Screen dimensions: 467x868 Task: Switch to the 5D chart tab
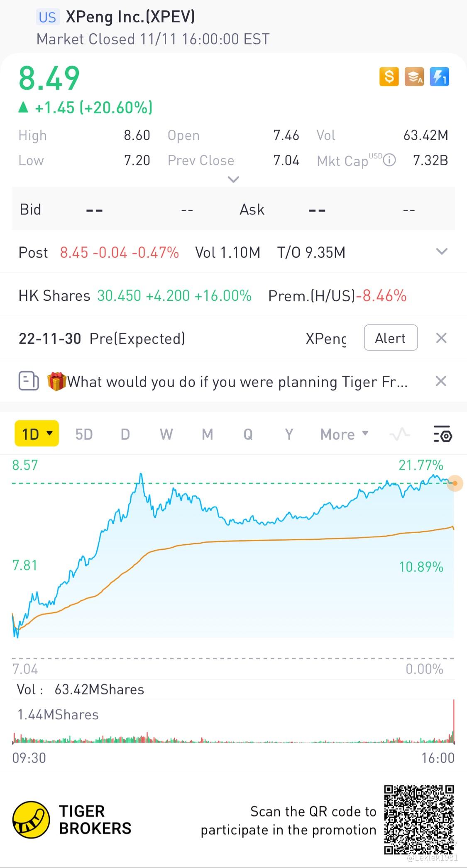[84, 434]
